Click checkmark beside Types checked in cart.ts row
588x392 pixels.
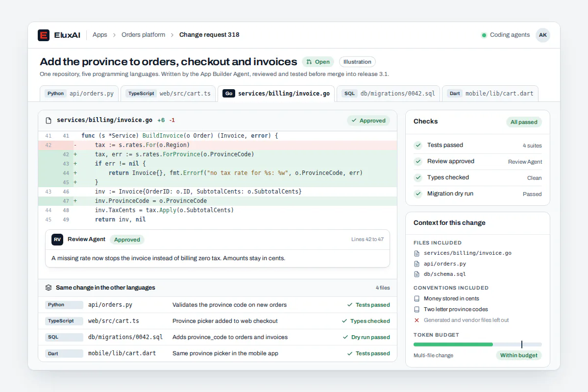pyautogui.click(x=344, y=321)
